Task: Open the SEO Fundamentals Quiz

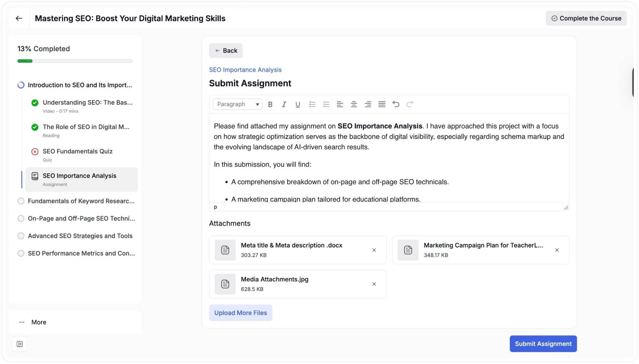Action: coord(82,155)
